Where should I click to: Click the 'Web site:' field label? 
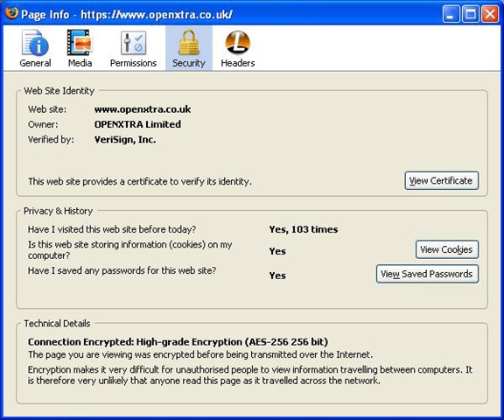47,109
